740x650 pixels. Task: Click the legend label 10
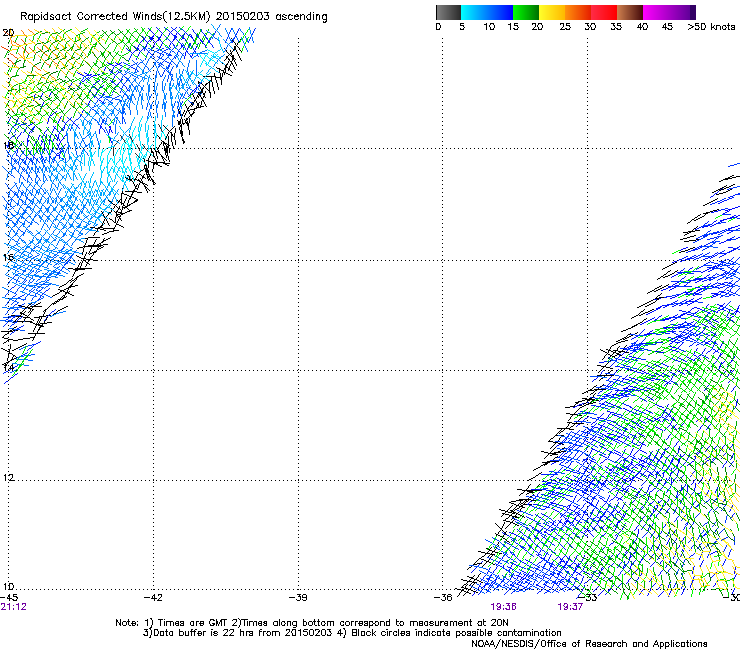coord(489,27)
